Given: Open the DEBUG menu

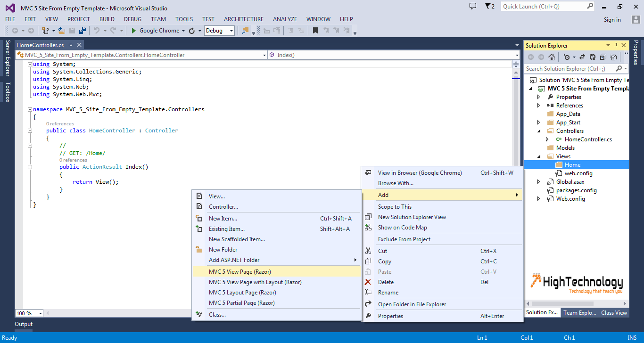Looking at the screenshot, I should tap(132, 19).
